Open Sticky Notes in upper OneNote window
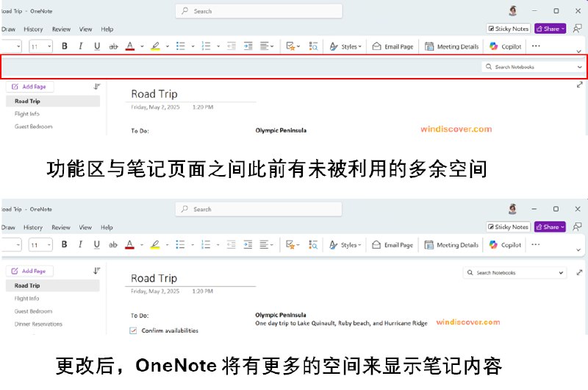The image size is (588, 390). pyautogui.click(x=509, y=29)
